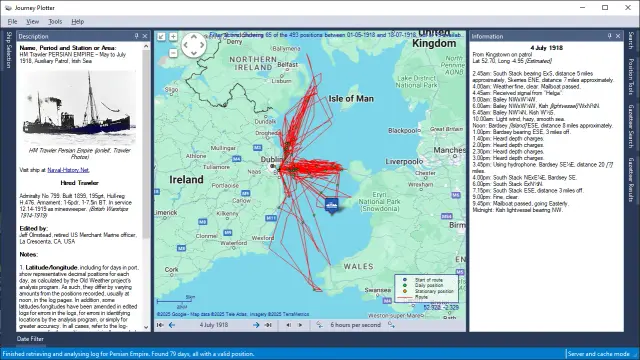
Task: Pan the map right
Action: tap(202, 45)
